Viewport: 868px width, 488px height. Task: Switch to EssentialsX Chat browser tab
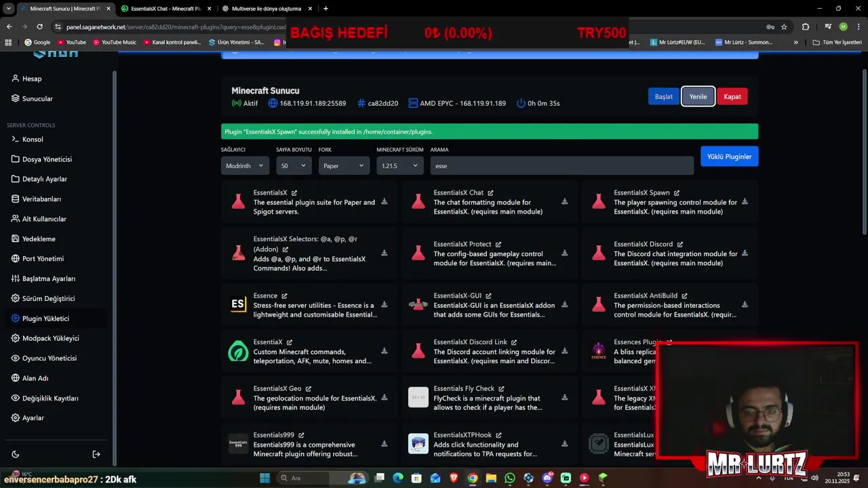click(165, 9)
